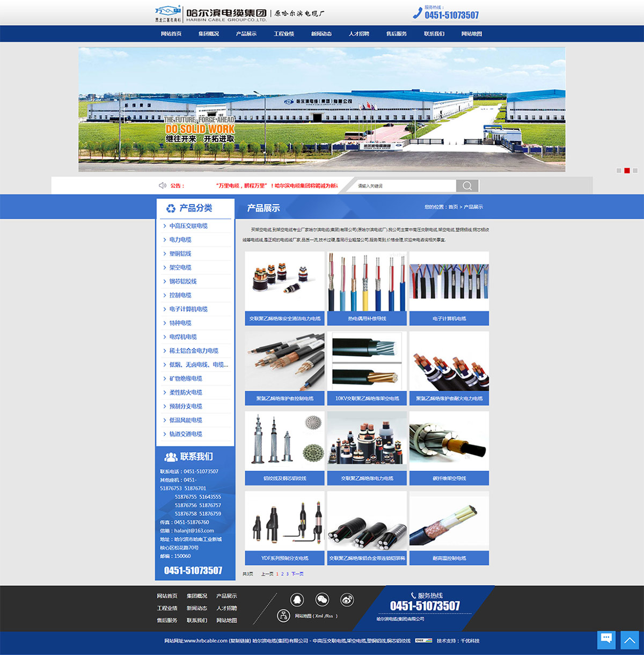Open the live chat bubble icon

pos(606,639)
